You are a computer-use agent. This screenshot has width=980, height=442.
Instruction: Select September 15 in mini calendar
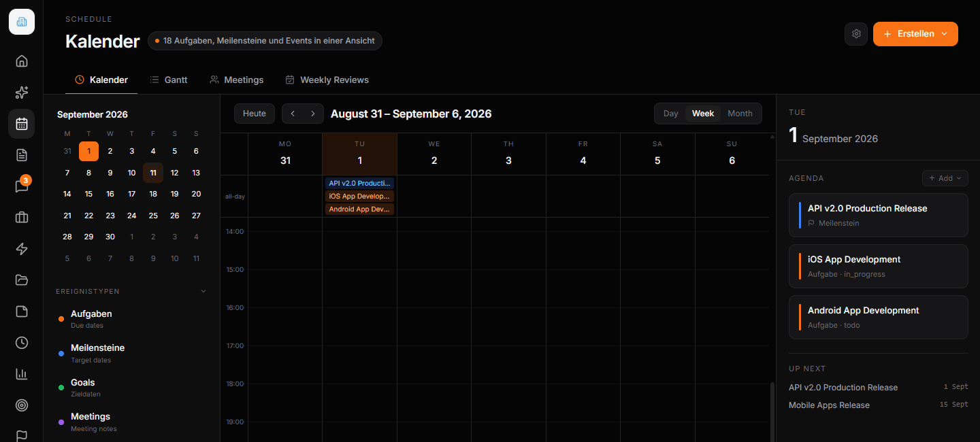pos(88,194)
